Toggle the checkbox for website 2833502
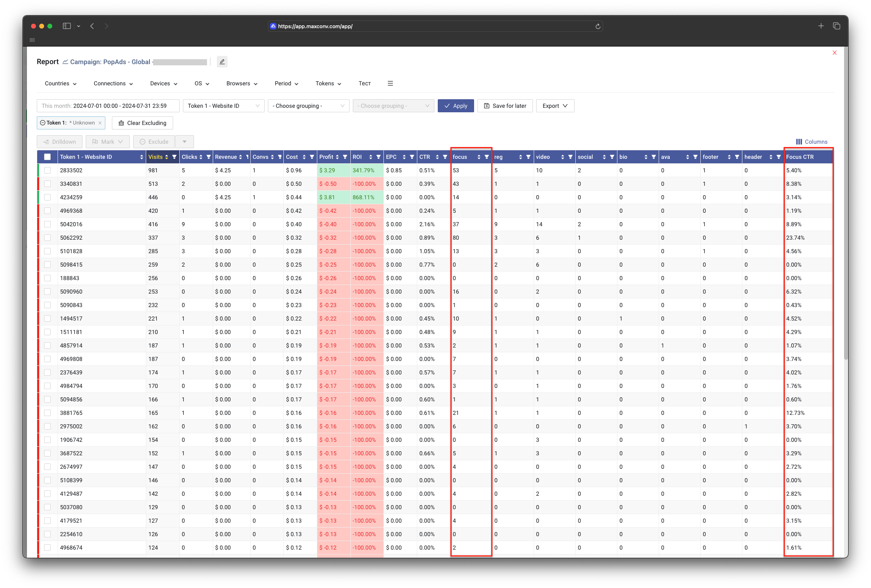This screenshot has height=588, width=871. [x=49, y=171]
